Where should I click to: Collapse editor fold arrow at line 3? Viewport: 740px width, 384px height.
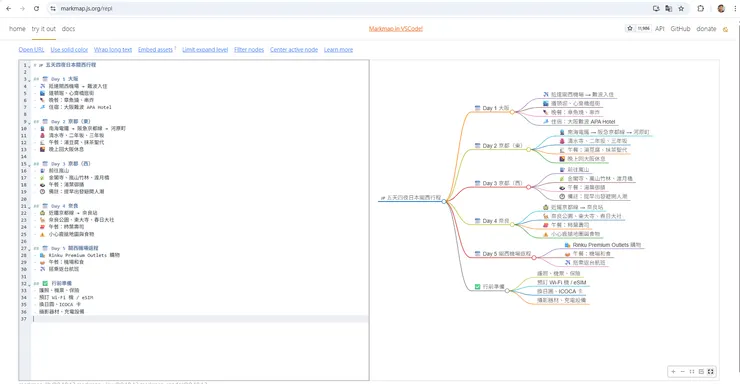point(29,80)
